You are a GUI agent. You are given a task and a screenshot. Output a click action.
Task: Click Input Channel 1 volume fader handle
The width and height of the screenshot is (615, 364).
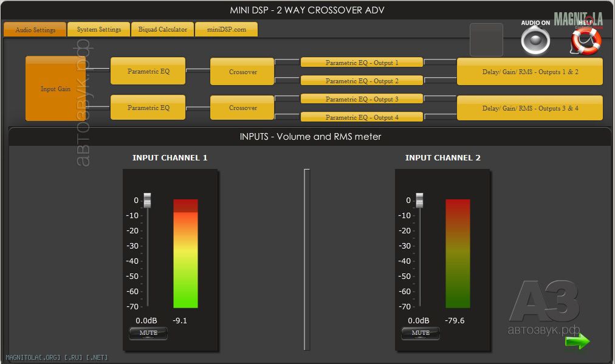[x=147, y=200]
